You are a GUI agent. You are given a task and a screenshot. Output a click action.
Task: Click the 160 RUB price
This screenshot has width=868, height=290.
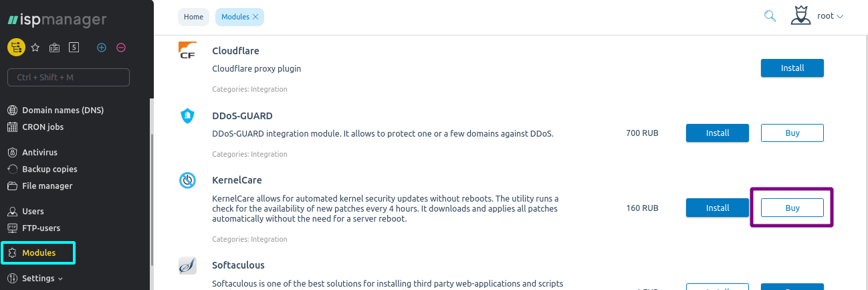642,208
